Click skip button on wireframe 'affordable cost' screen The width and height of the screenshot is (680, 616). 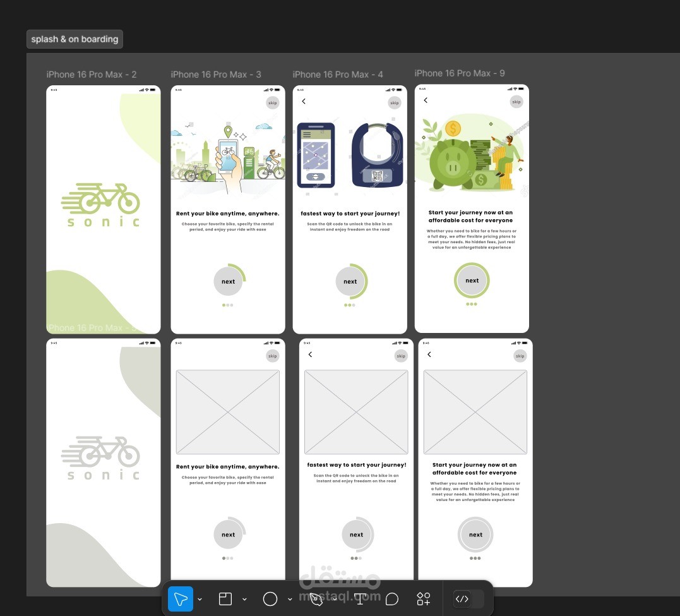tap(520, 356)
